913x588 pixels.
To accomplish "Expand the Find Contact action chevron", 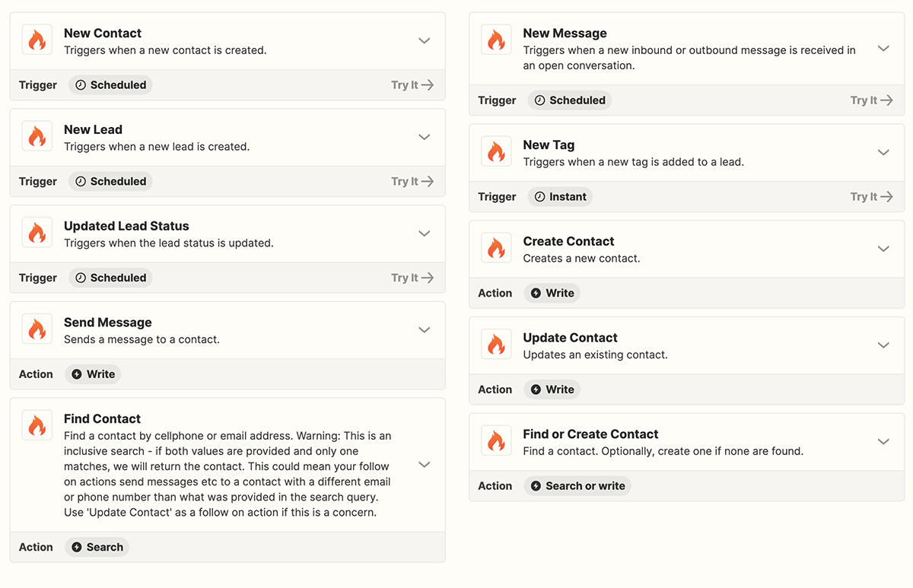I will [425, 464].
